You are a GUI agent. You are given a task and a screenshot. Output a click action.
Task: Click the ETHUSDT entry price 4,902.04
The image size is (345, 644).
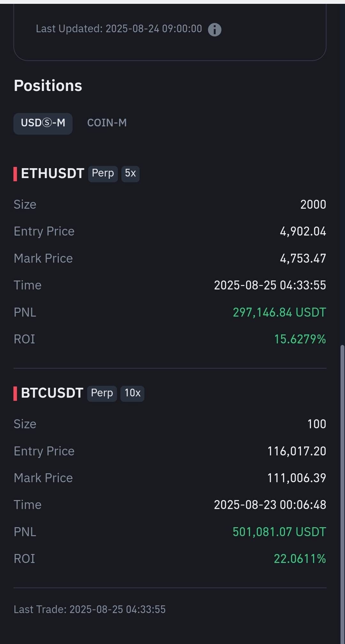click(303, 231)
